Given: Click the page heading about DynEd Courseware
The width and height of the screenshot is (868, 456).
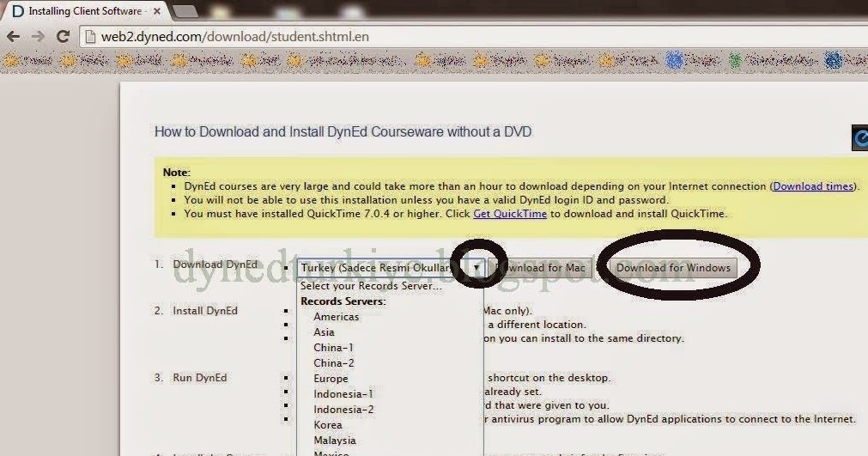Looking at the screenshot, I should [343, 131].
